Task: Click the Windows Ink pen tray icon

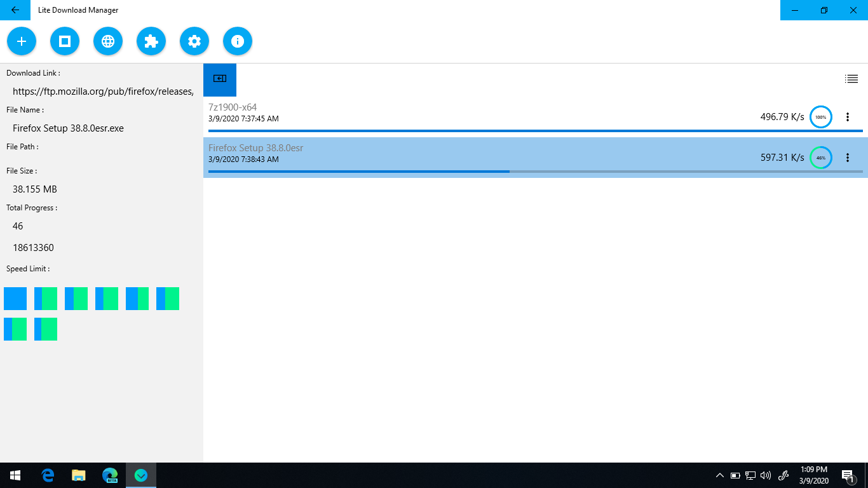Action: click(783, 475)
